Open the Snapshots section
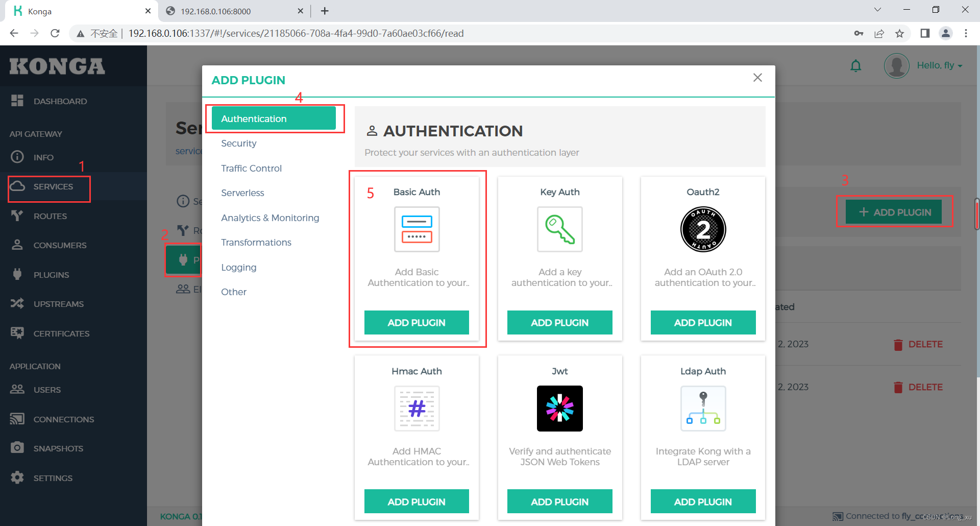Viewport: 980px width, 526px height. coord(58,448)
